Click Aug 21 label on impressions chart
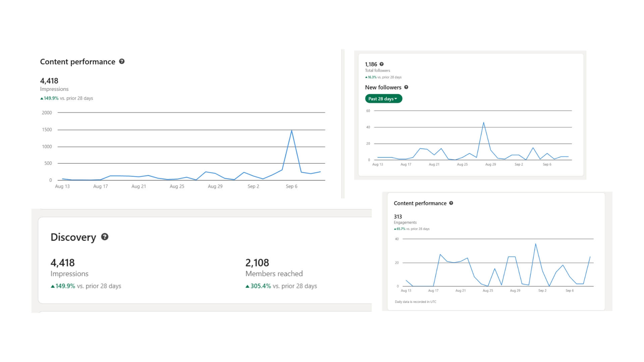This screenshot has height=362, width=644. (139, 186)
